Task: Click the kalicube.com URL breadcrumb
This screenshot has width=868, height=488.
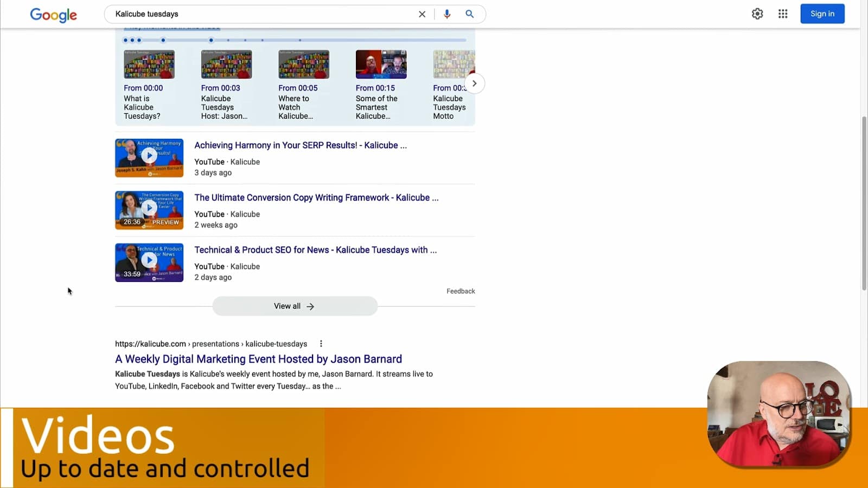Action: click(211, 344)
